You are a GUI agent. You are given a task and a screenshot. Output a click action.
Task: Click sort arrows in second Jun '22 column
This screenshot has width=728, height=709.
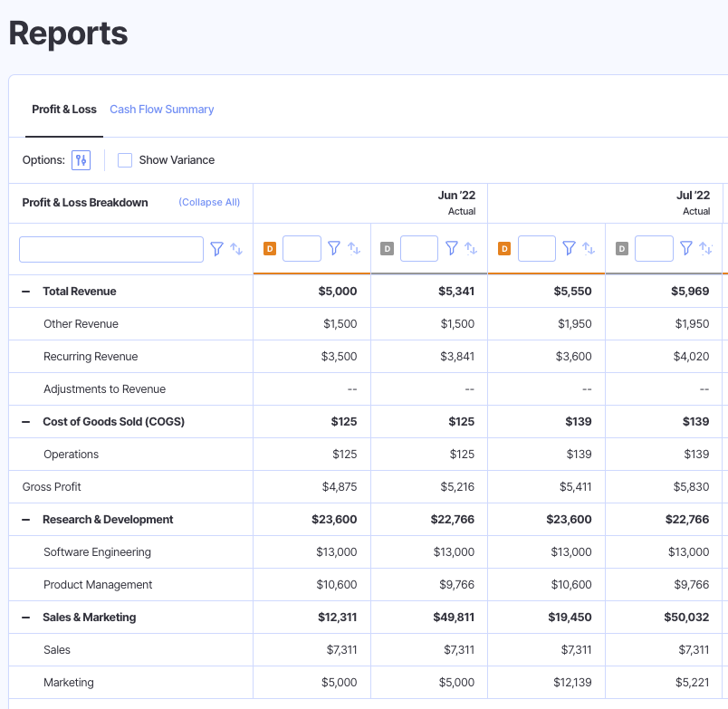point(471,248)
